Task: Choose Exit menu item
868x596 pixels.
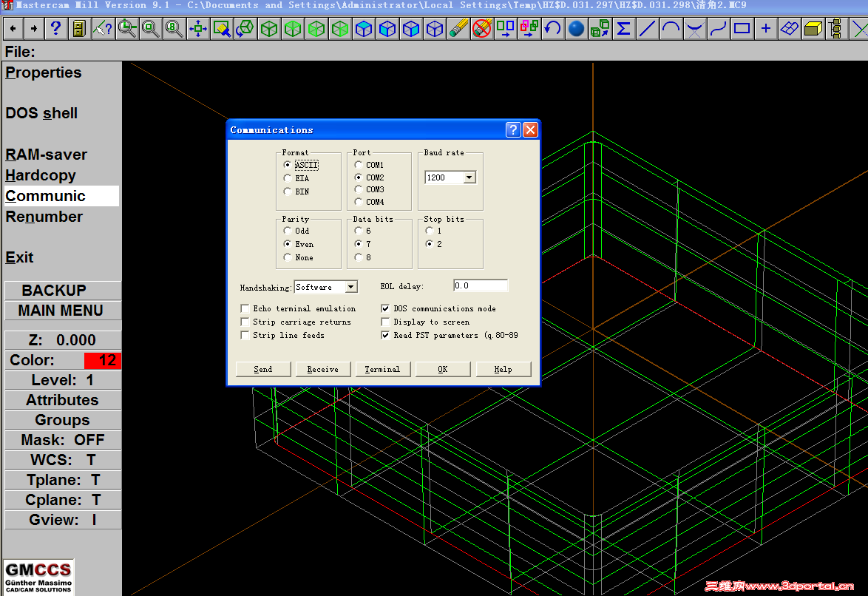Action: click(x=19, y=257)
